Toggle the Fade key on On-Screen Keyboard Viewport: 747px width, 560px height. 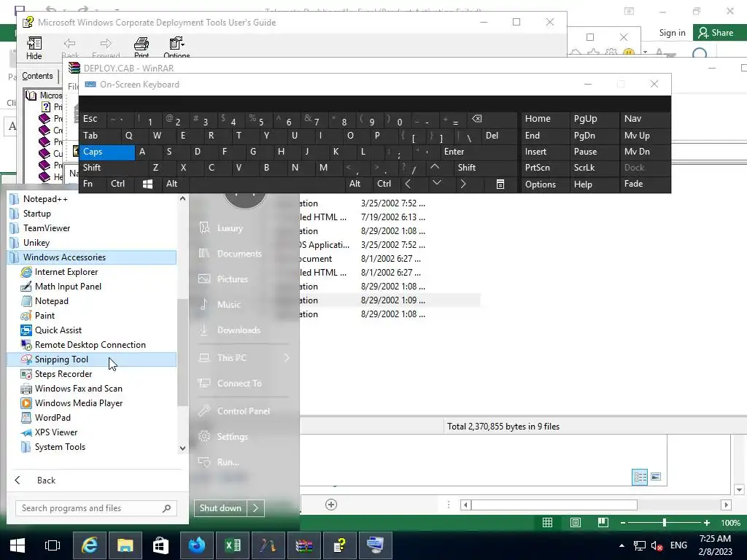coord(645,184)
